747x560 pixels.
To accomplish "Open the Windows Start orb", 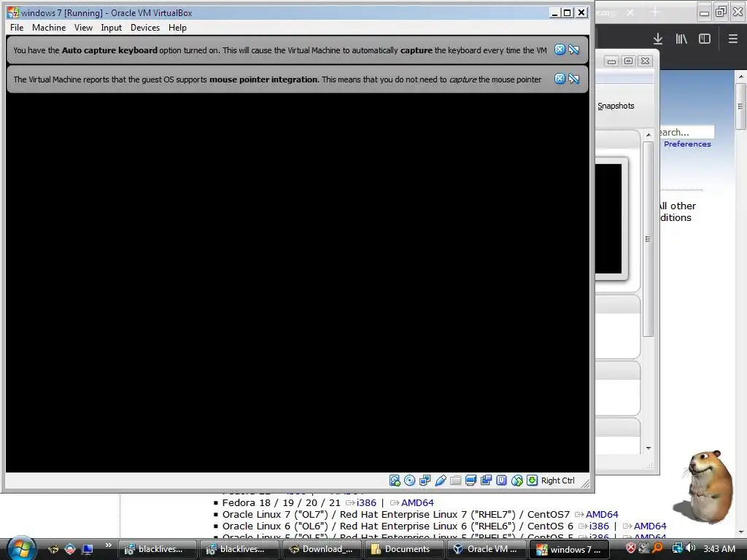I will click(x=20, y=548).
